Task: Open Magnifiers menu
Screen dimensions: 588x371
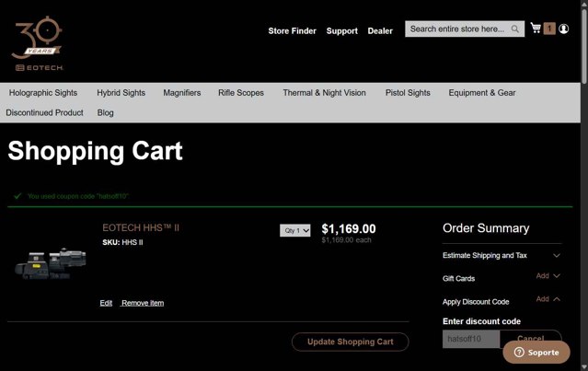Action: [x=182, y=93]
